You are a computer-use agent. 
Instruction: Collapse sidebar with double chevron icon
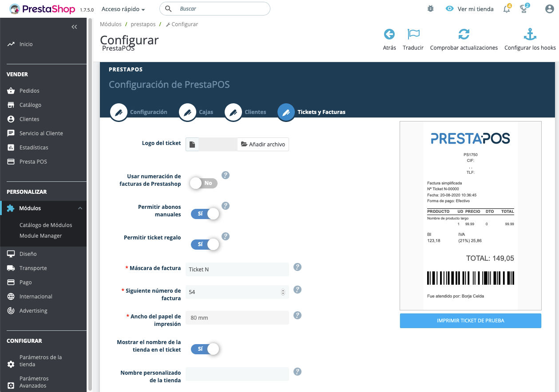tap(74, 27)
